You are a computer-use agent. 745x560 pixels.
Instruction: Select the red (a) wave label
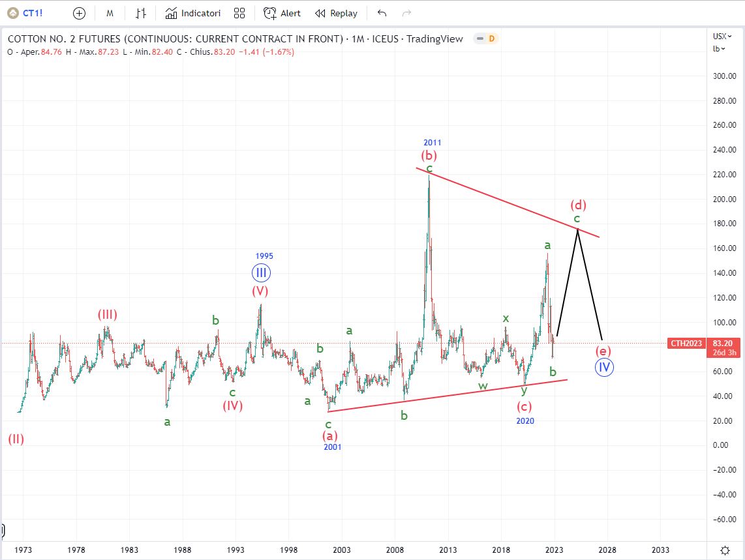(329, 435)
